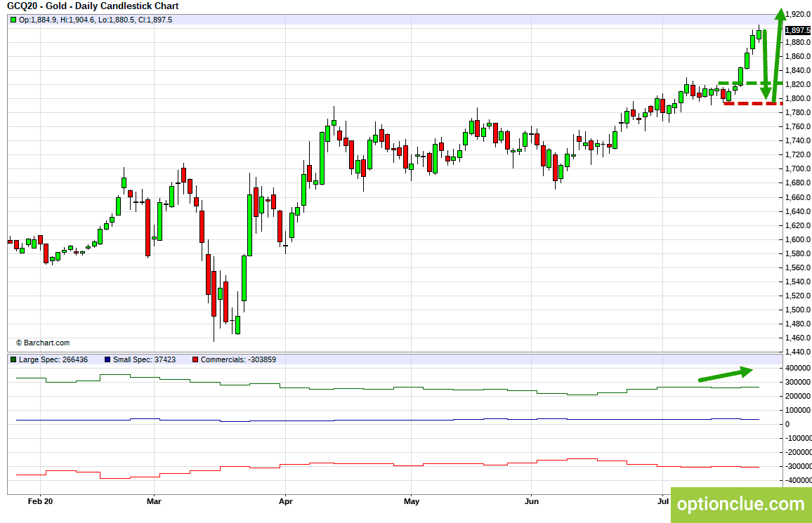
Task: Click the -200000 positions axis label
Action: [x=798, y=452]
